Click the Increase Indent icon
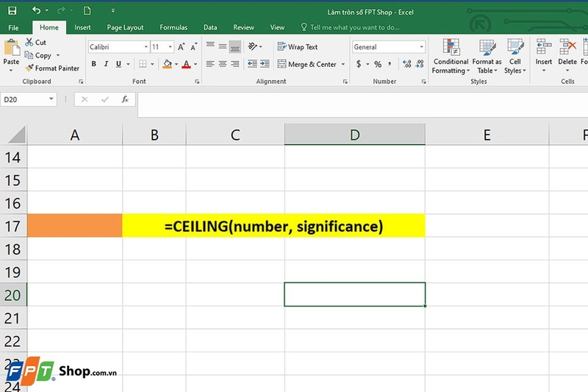Image resolution: width=588 pixels, height=392 pixels. pyautogui.click(x=265, y=64)
